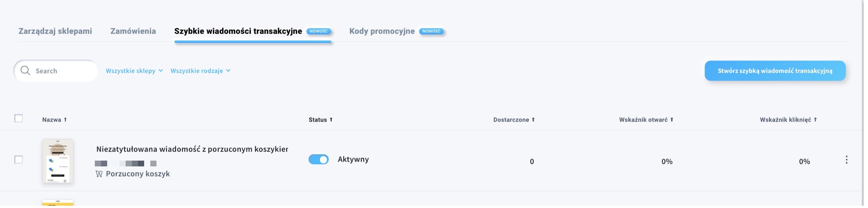Check the select-all header checkbox
The height and width of the screenshot is (208, 868).
coord(19,119)
